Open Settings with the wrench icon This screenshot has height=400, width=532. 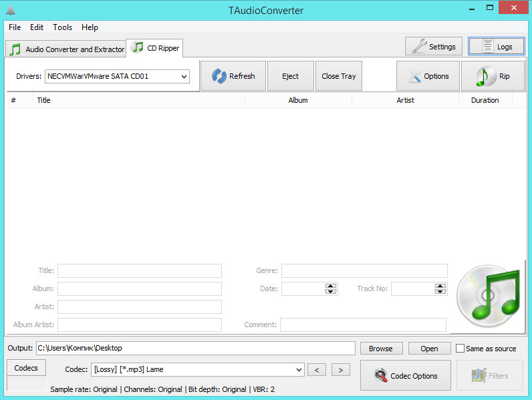434,47
